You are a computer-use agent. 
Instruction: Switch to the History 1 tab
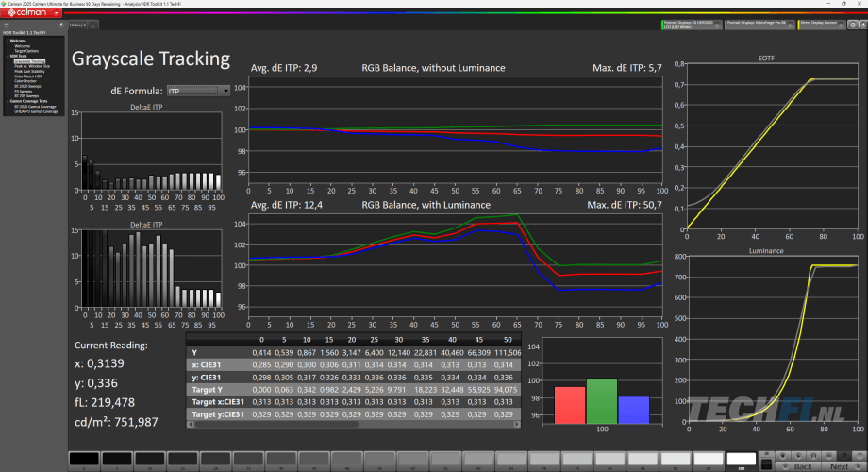[77, 25]
